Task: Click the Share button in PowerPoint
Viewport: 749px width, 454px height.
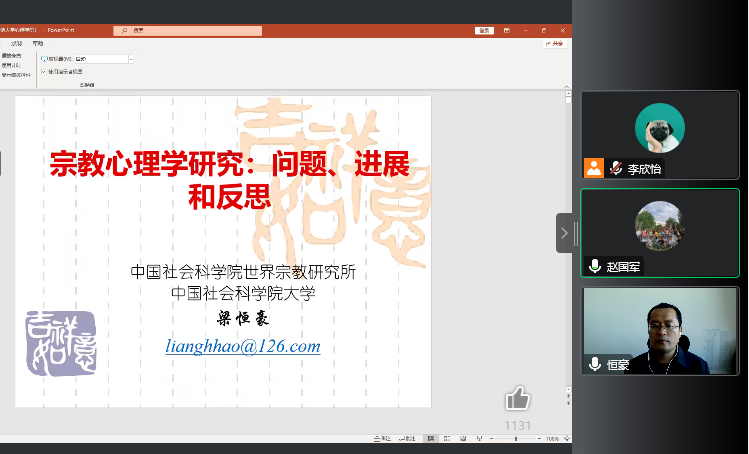Action: coord(555,44)
